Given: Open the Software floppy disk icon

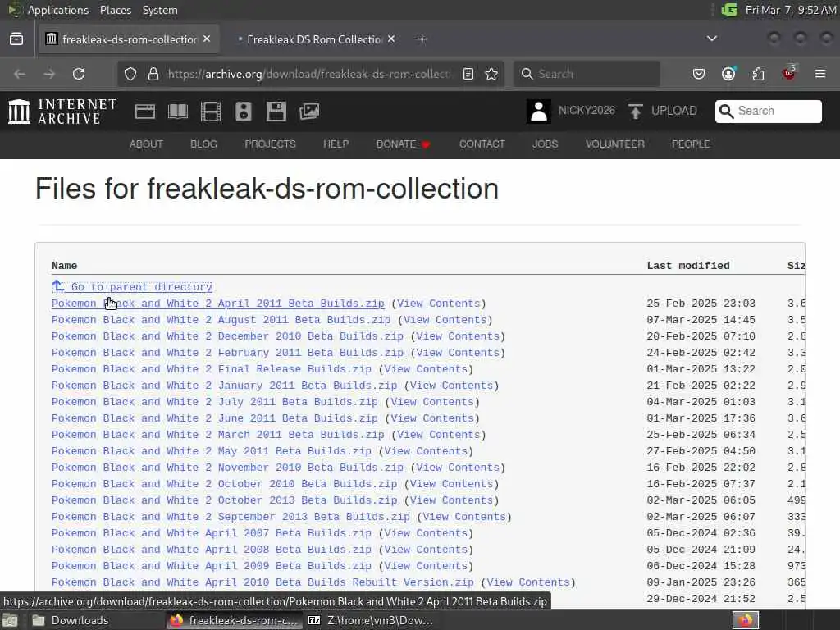Looking at the screenshot, I should [276, 112].
